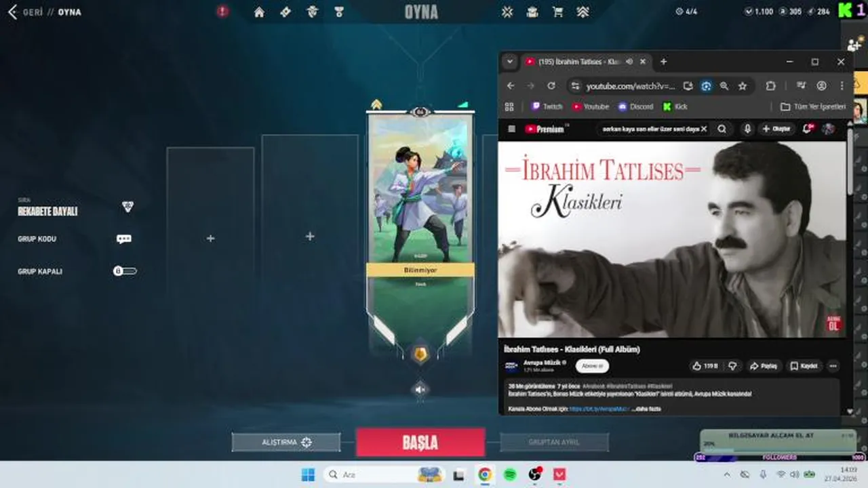The width and height of the screenshot is (868, 488).
Task: Open site information icon in address bar
Action: coord(575,86)
